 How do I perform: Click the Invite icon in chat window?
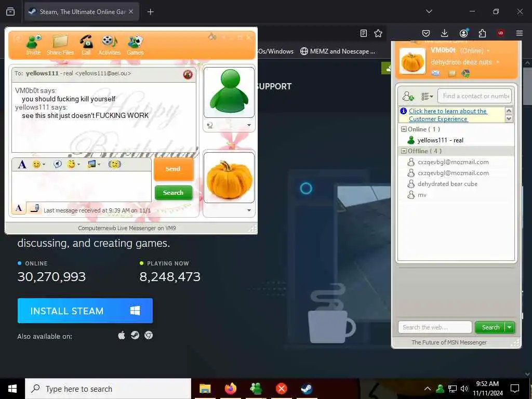click(x=34, y=45)
